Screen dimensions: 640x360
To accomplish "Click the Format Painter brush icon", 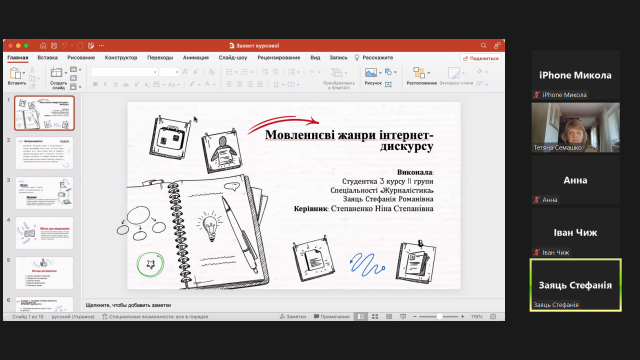I will pos(32,86).
